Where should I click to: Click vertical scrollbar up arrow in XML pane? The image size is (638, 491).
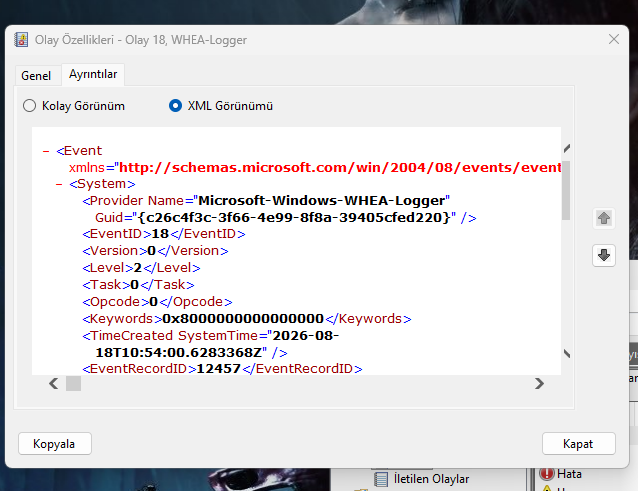566,148
